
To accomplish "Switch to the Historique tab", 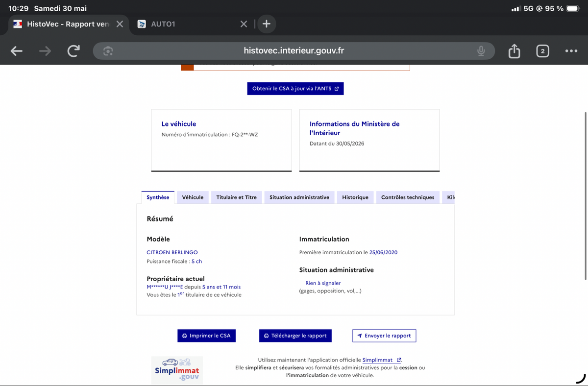I will (x=355, y=197).
